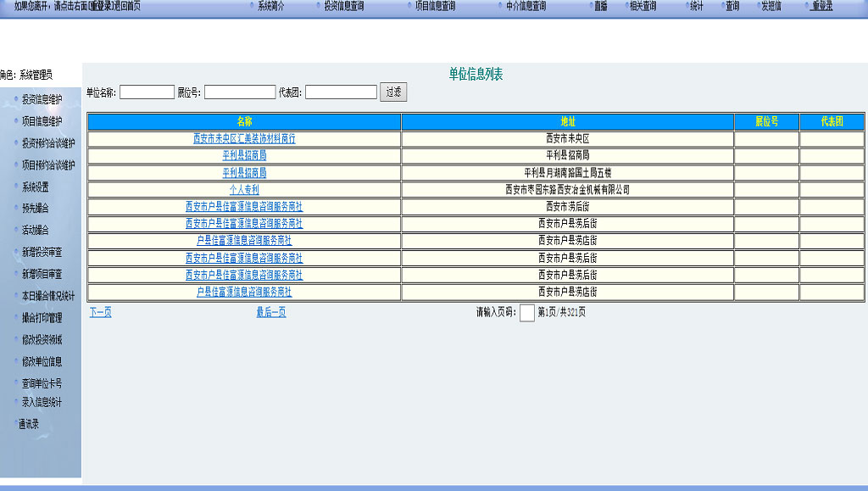Image resolution: width=868 pixels, height=491 pixels.
Task: Click 项目信息查询 in the top navigation
Action: (x=435, y=6)
